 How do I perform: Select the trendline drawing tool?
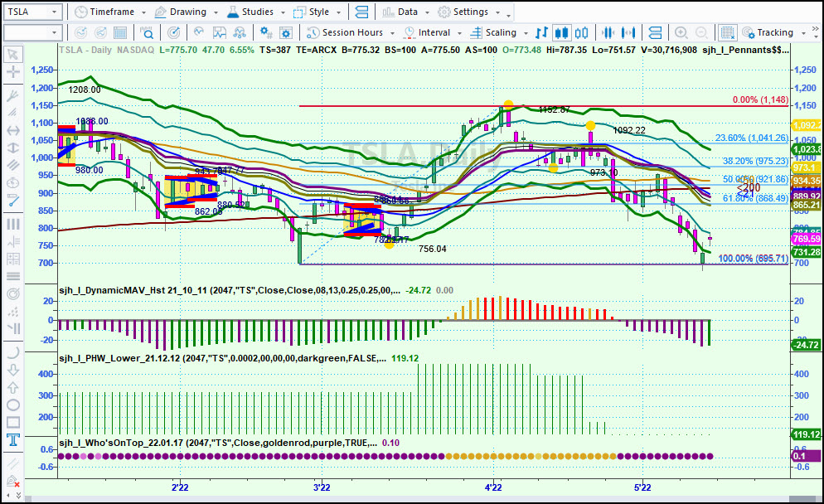coord(13,201)
